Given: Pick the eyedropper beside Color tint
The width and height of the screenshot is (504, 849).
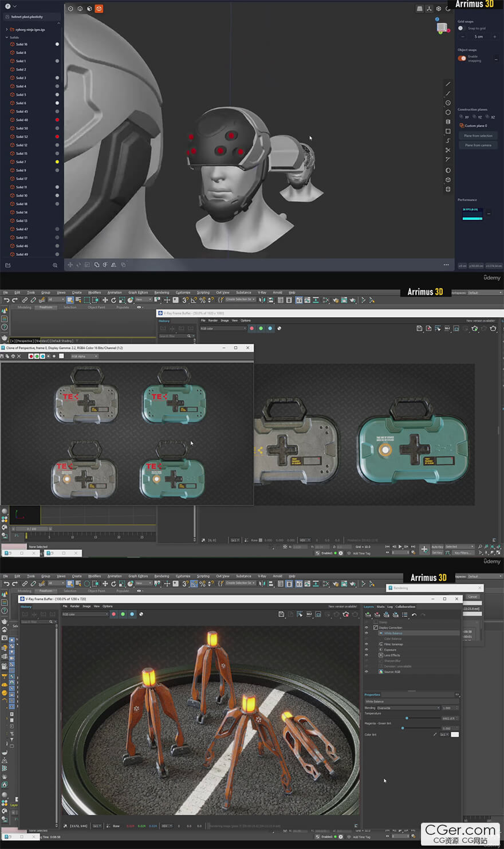Looking at the screenshot, I should [x=435, y=734].
